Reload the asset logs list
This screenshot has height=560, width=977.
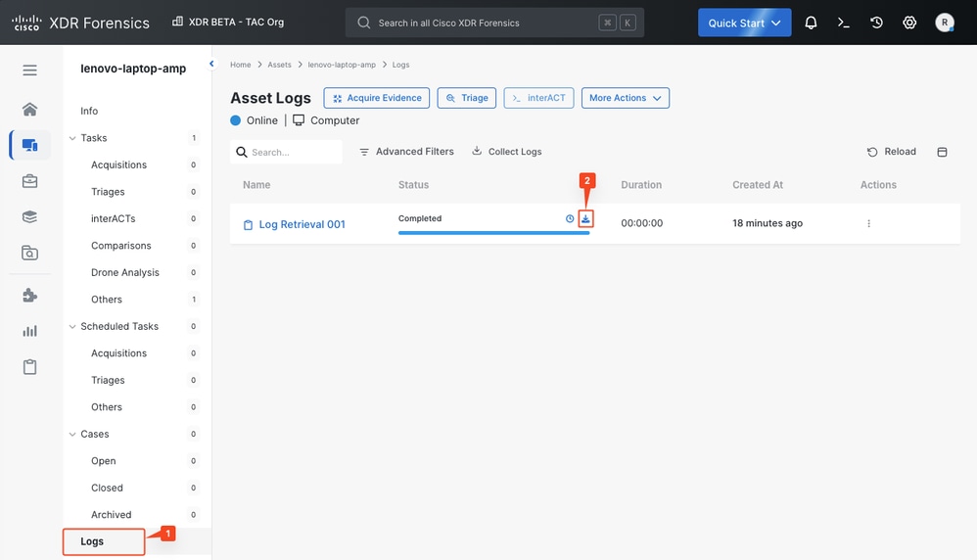891,152
